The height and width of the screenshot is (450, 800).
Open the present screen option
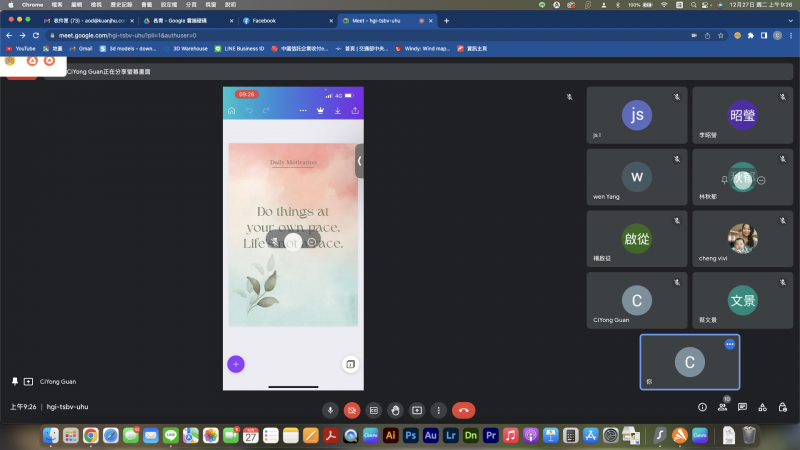click(x=417, y=410)
